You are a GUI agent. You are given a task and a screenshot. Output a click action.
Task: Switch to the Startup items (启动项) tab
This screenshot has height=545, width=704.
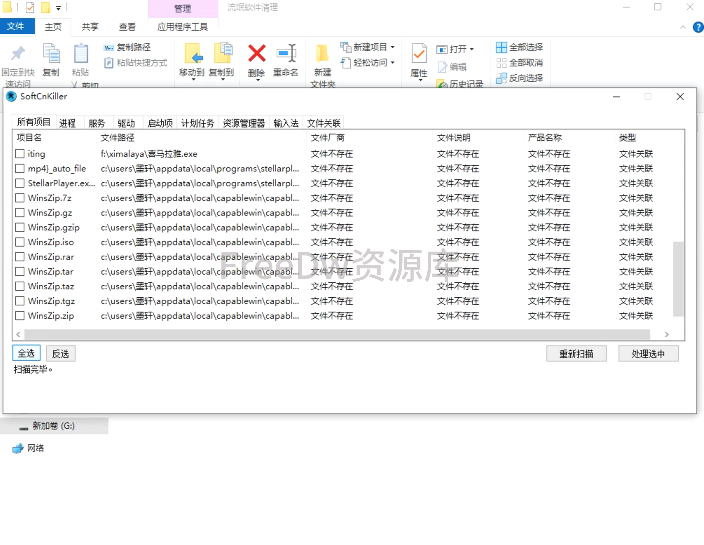pos(160,123)
